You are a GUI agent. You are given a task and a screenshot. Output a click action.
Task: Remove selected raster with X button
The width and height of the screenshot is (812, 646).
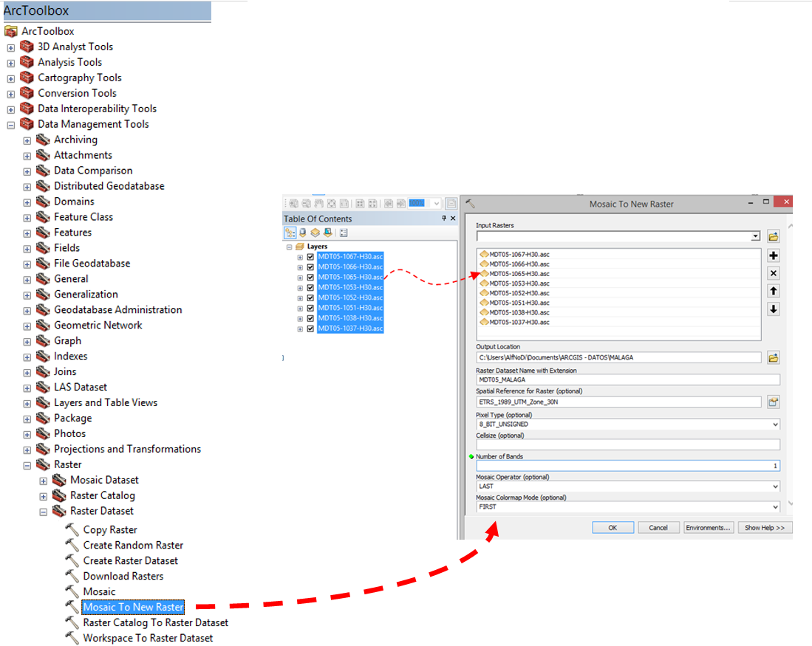(773, 273)
